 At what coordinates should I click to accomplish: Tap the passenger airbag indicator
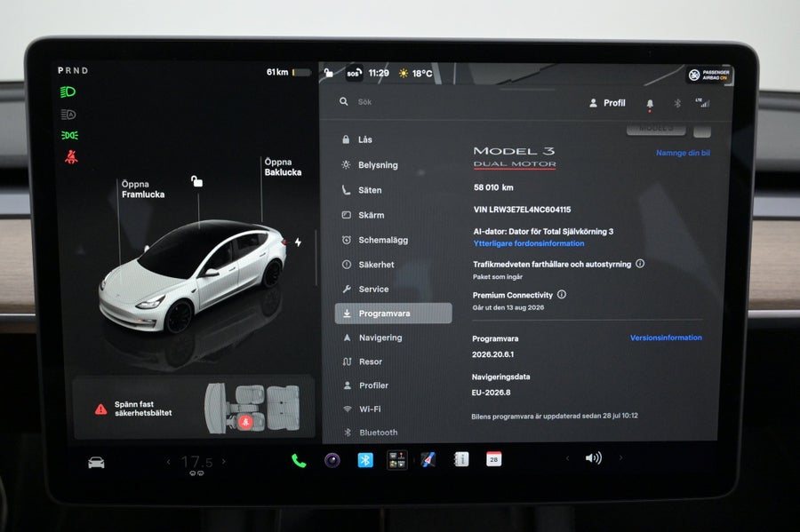tap(709, 75)
